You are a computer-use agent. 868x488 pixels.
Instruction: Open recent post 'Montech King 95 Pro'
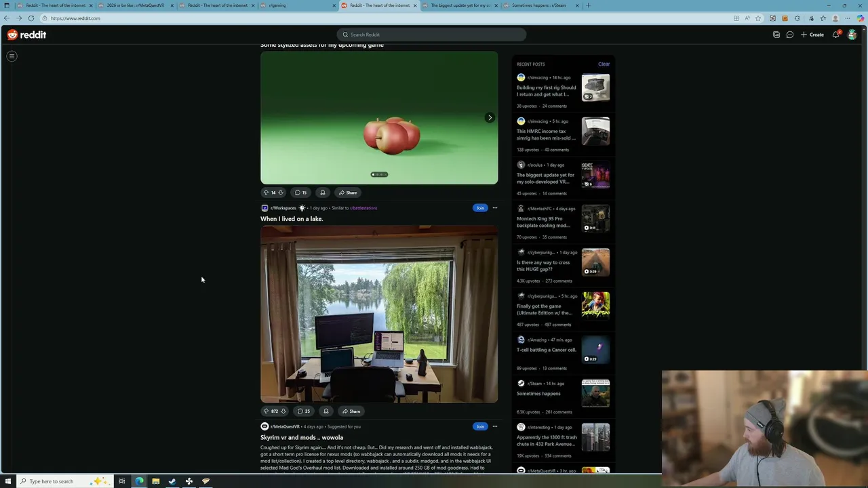pyautogui.click(x=543, y=222)
